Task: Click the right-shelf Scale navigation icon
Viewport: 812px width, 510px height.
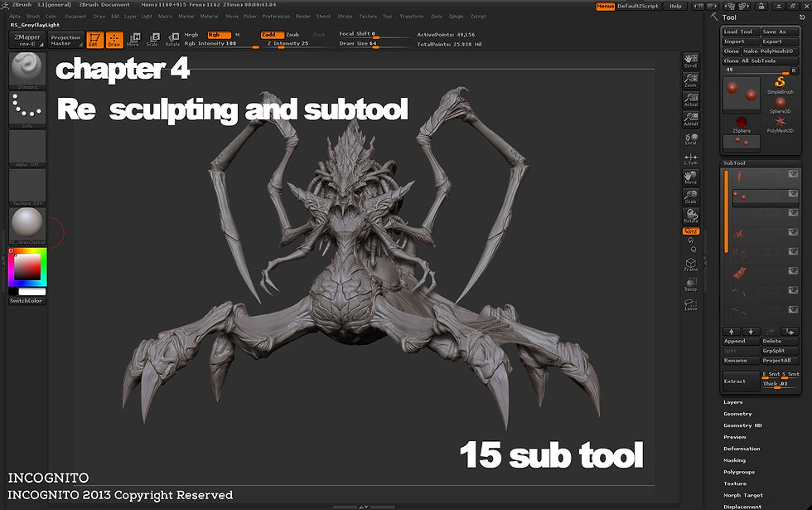Action: coord(691,197)
